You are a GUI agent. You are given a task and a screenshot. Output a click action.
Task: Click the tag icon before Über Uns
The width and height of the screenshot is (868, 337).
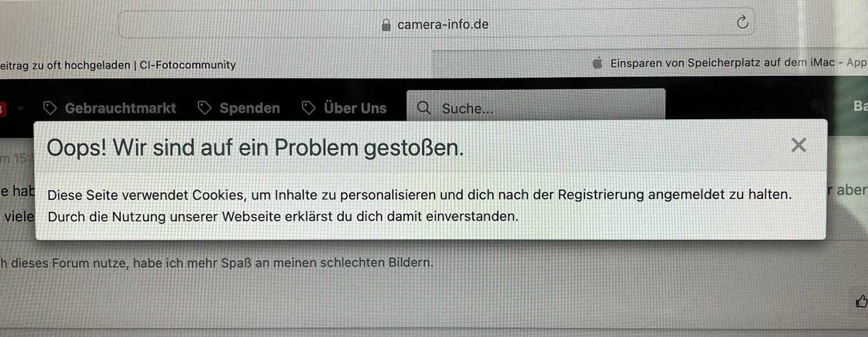click(309, 108)
